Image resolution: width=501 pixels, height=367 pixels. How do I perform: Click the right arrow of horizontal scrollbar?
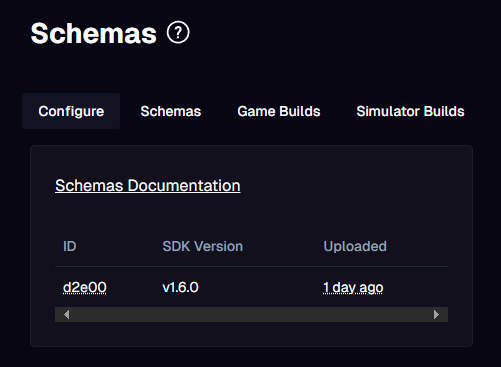pos(436,314)
